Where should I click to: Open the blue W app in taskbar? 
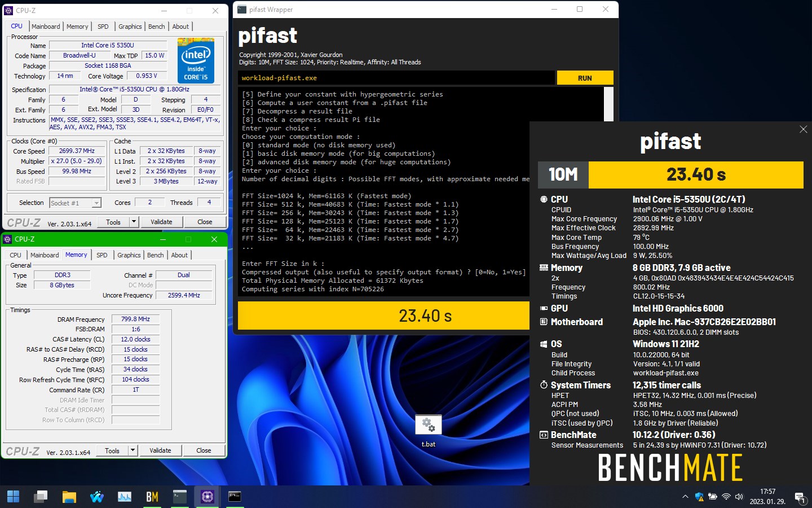click(x=97, y=497)
